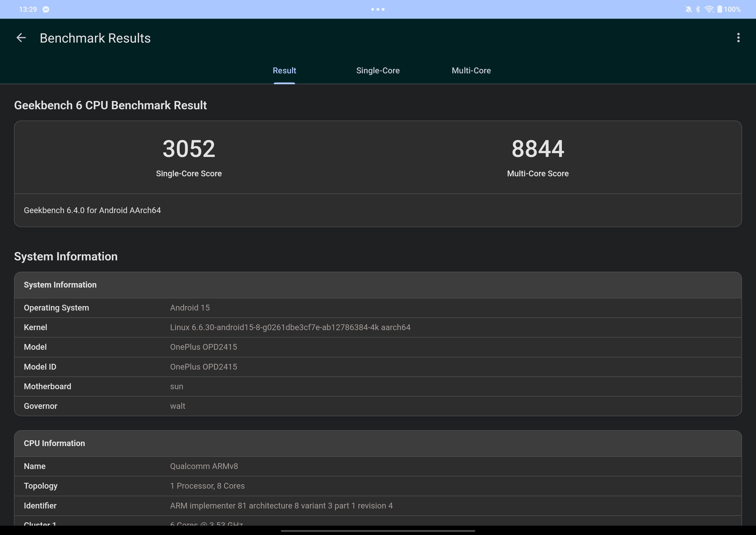Tap the 8844 multi-core score
The width and height of the screenshot is (756, 535).
coord(538,149)
